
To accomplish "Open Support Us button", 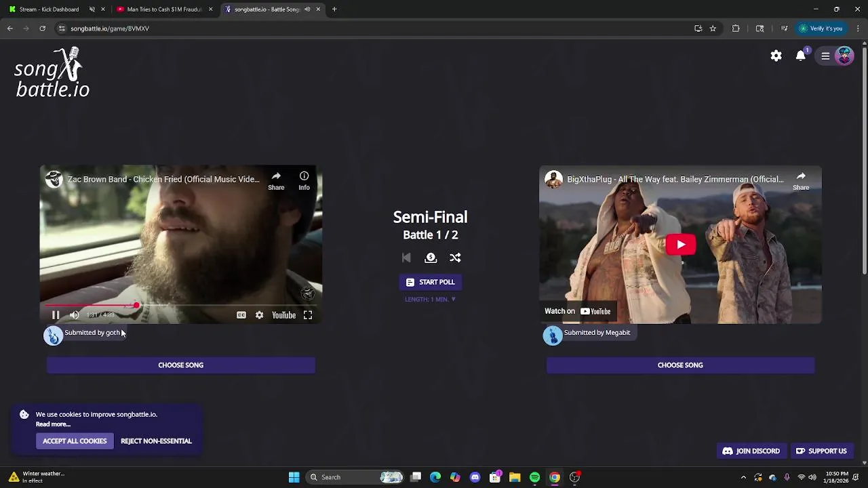I will tap(821, 451).
